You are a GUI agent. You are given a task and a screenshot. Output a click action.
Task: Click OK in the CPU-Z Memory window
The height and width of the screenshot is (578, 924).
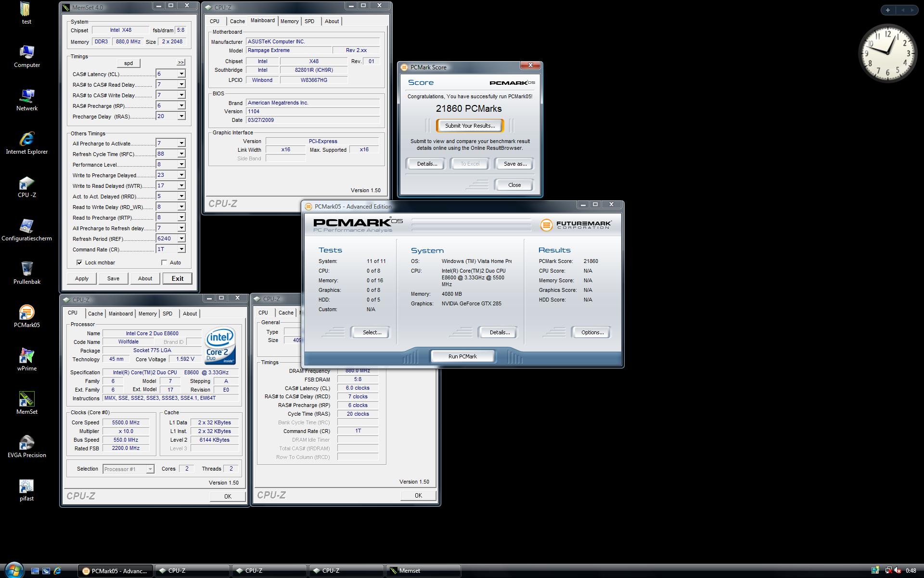click(418, 496)
